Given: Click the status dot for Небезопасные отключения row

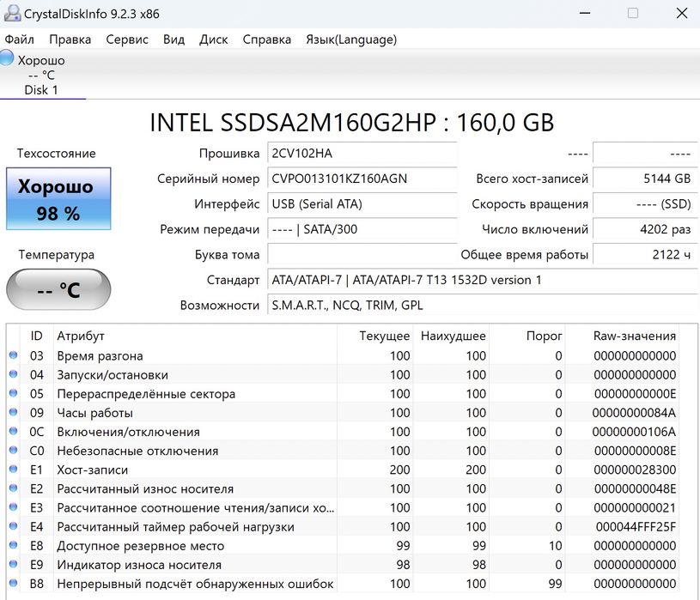Looking at the screenshot, I should click(x=14, y=450).
